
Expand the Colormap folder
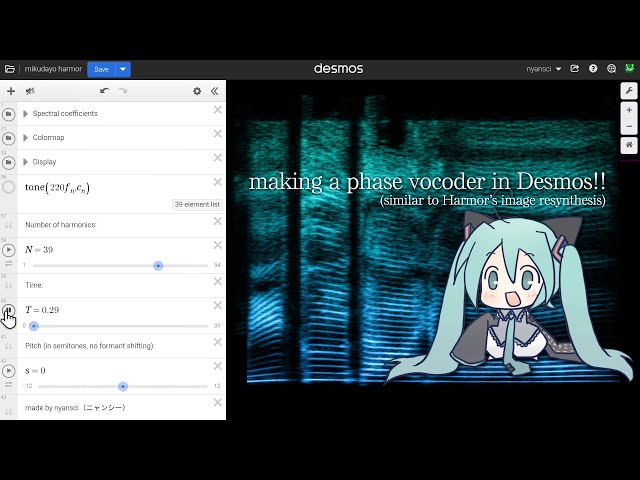click(26, 138)
